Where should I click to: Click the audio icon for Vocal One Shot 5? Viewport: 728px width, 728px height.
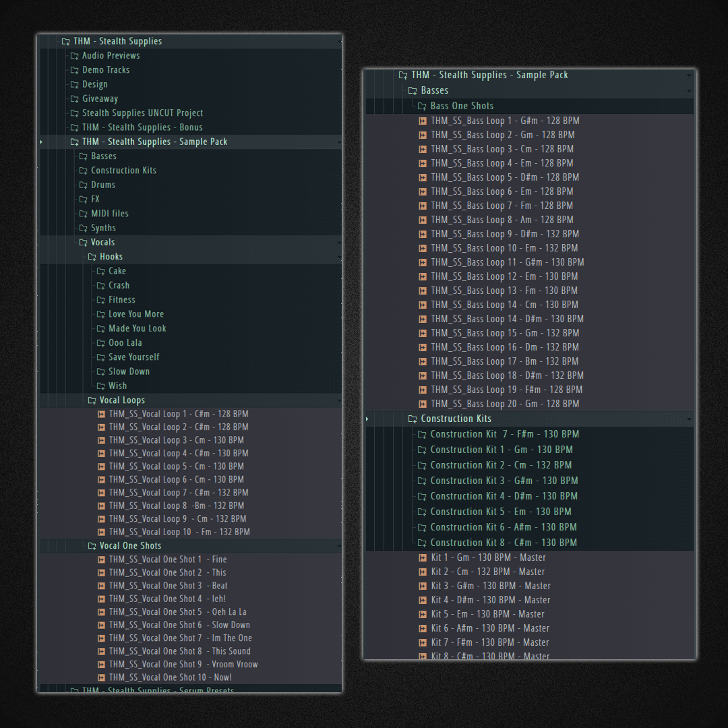(x=101, y=612)
